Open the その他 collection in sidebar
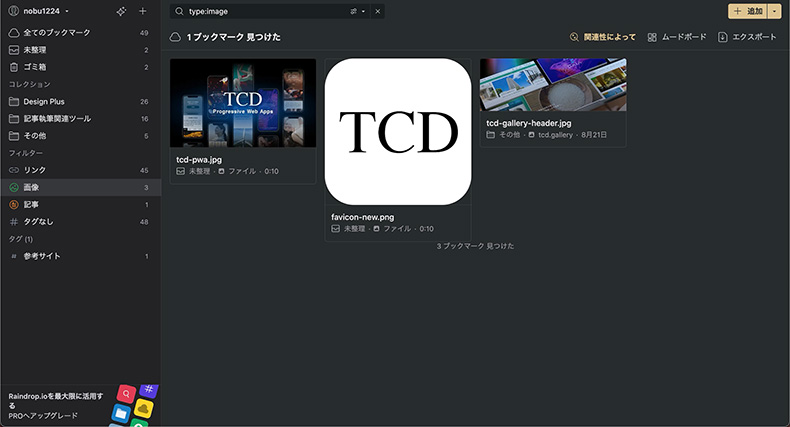This screenshot has width=790, height=427. point(81,136)
